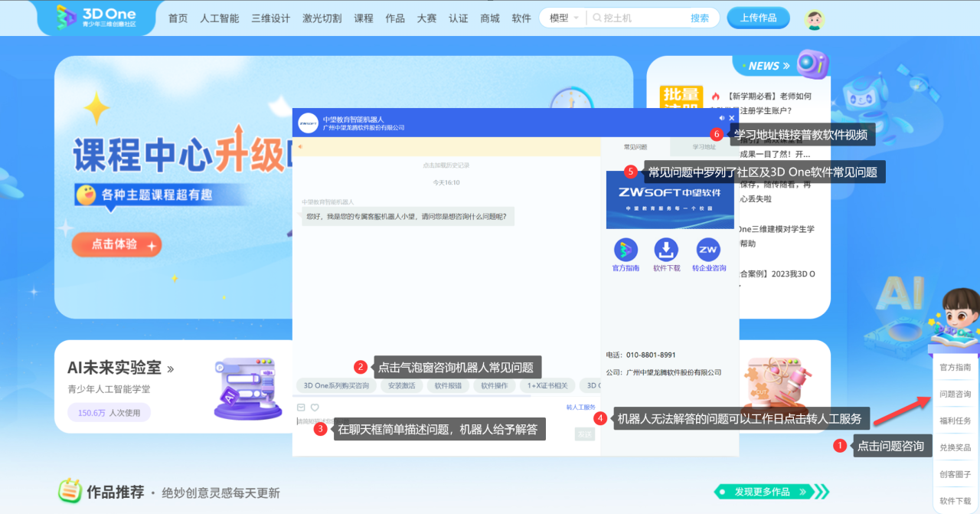Switch to the 学习地址 tab in chat

(x=704, y=146)
